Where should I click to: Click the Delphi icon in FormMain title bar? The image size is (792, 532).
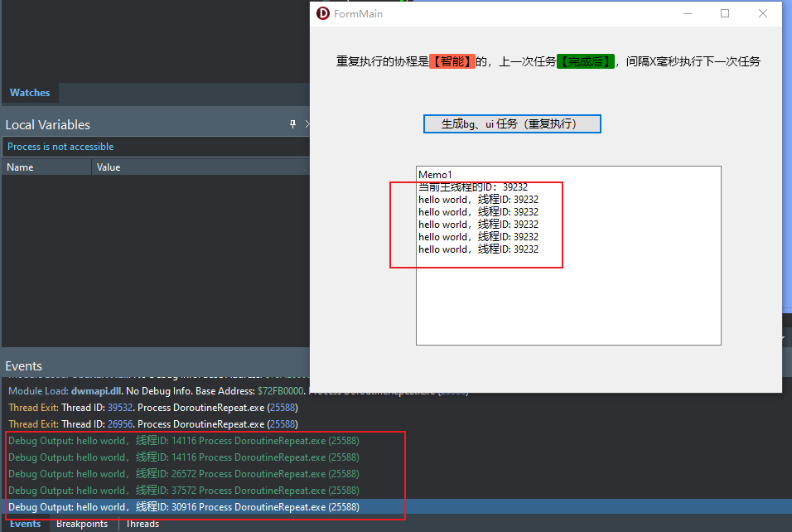coord(323,13)
